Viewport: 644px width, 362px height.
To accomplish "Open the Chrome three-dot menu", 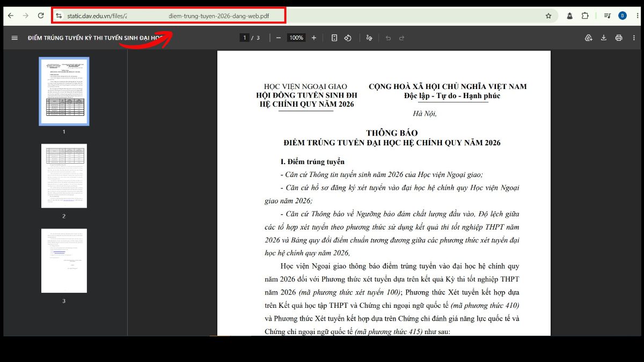I will tap(637, 16).
